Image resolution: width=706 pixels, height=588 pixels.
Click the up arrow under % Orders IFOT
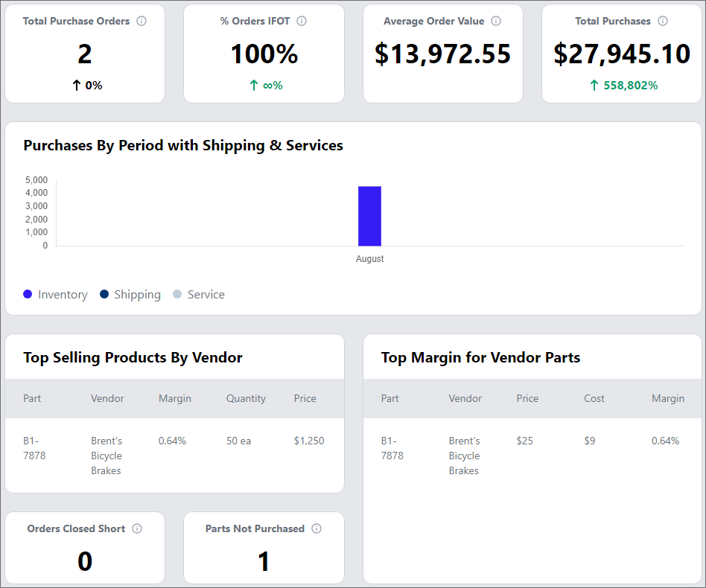pyautogui.click(x=254, y=86)
